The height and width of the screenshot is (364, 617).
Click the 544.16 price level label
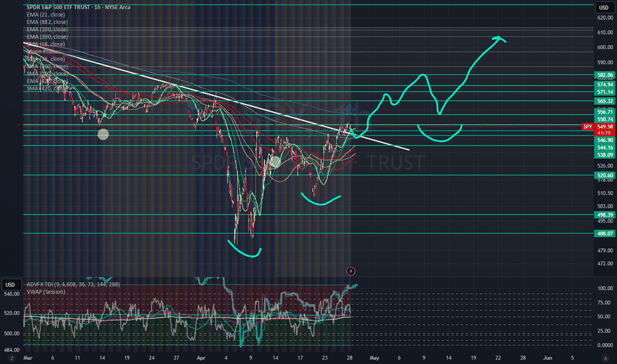[605, 148]
